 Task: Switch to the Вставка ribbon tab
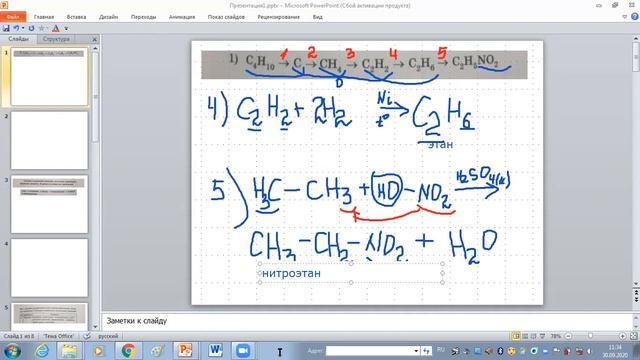pyautogui.click(x=76, y=17)
